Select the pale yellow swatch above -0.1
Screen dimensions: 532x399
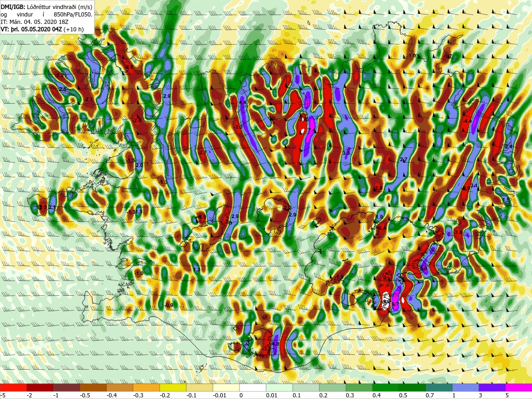point(199,387)
